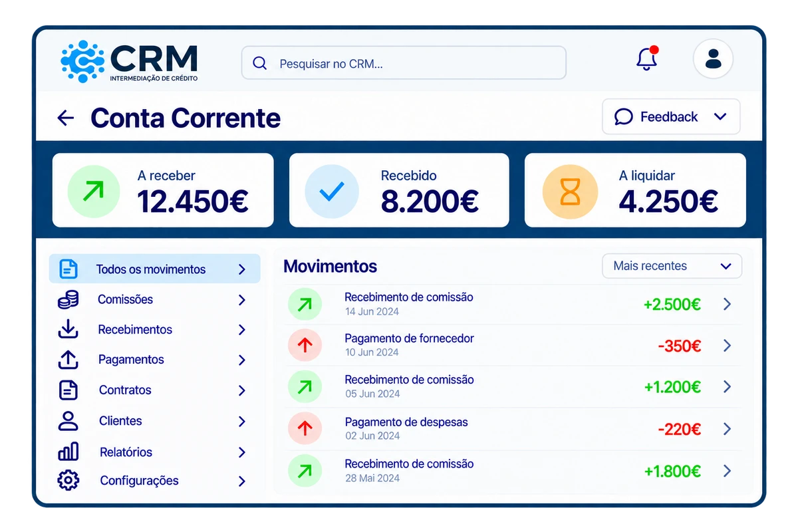798x532 pixels.
Task: Click the Contratos document icon
Action: 68,390
